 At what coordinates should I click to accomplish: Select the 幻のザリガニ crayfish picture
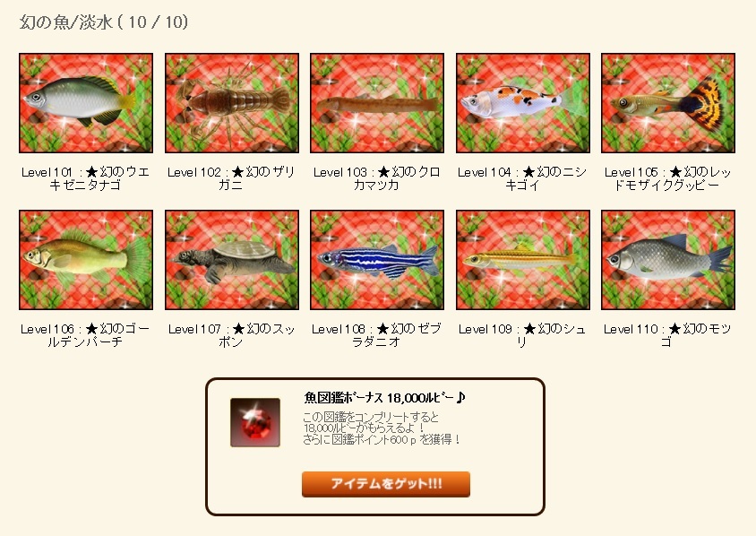pyautogui.click(x=232, y=103)
